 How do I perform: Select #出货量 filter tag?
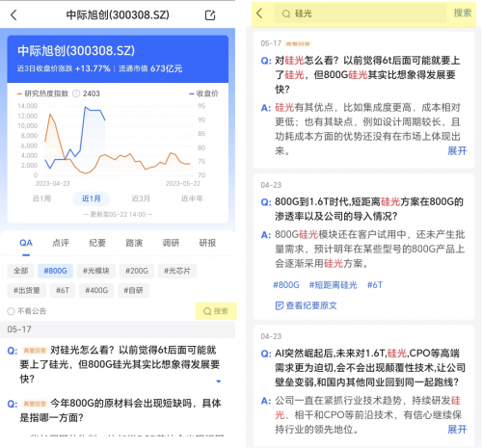pyautogui.click(x=27, y=291)
